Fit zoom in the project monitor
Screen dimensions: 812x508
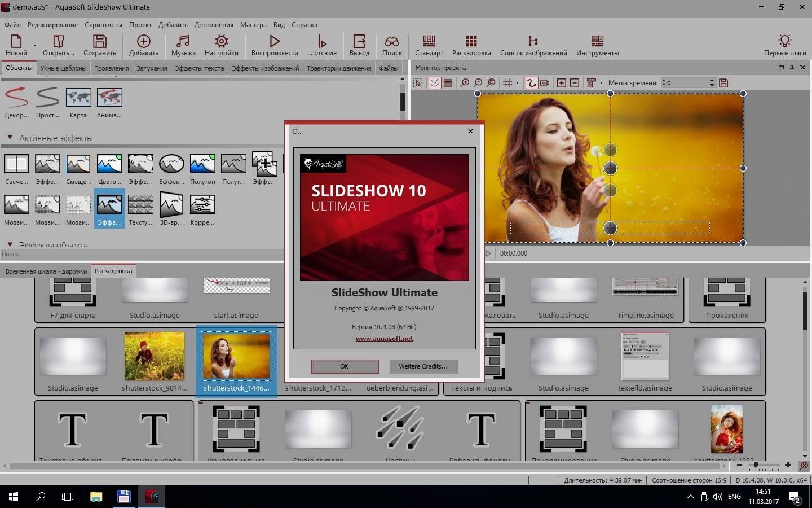point(491,83)
